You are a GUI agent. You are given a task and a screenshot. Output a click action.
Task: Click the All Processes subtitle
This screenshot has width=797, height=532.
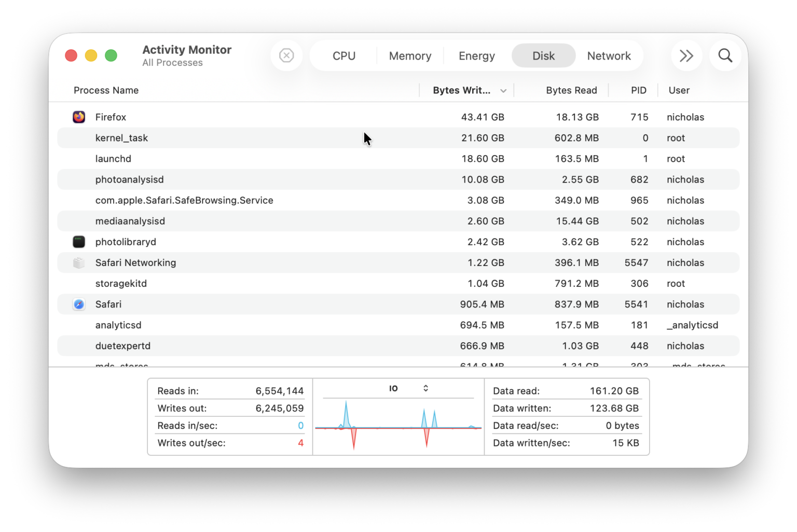[172, 63]
